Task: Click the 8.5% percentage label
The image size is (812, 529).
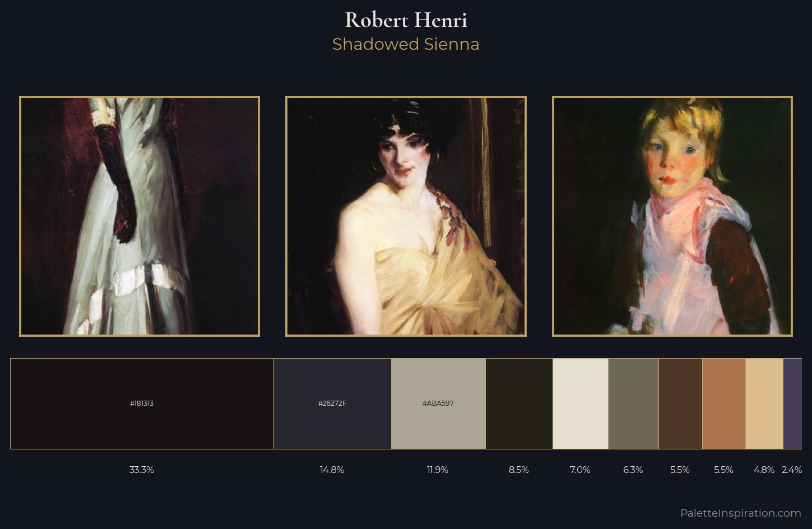Action: [519, 470]
